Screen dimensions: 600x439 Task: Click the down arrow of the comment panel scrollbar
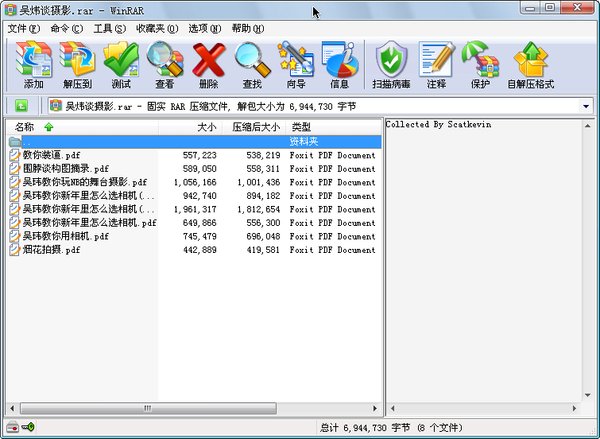[587, 395]
